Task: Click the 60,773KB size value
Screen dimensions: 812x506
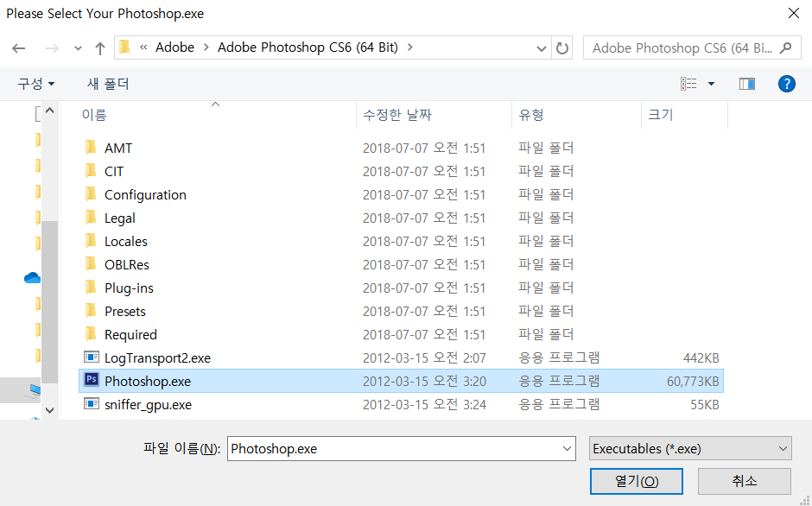Action: [x=693, y=381]
